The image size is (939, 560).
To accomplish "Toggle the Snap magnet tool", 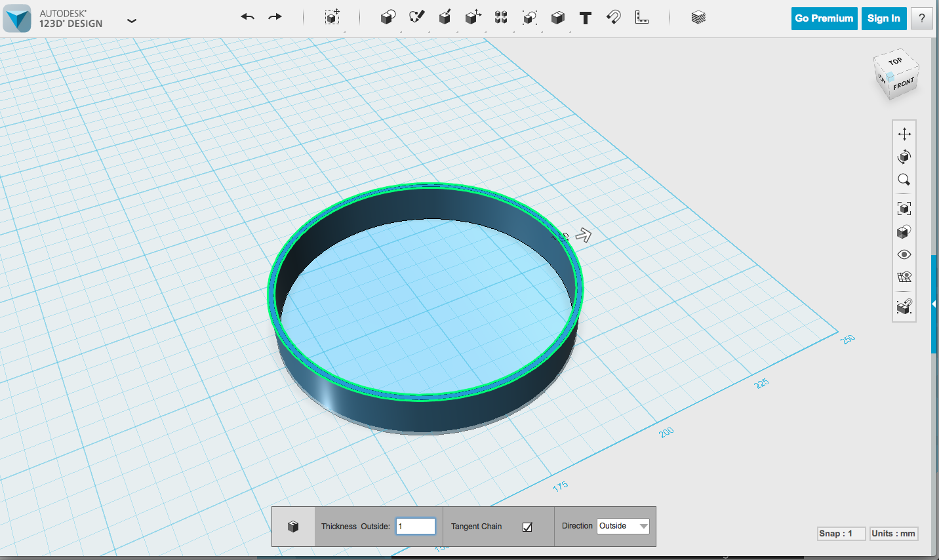I will point(614,17).
